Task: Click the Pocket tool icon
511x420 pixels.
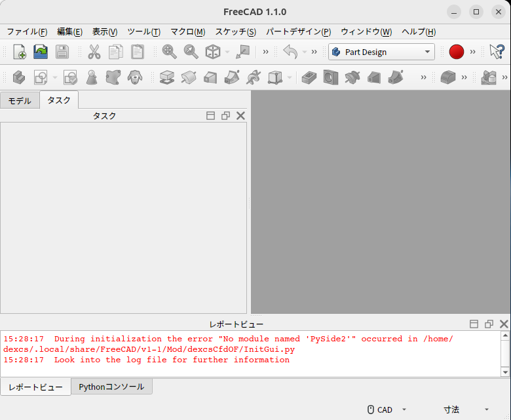Action: (x=309, y=77)
